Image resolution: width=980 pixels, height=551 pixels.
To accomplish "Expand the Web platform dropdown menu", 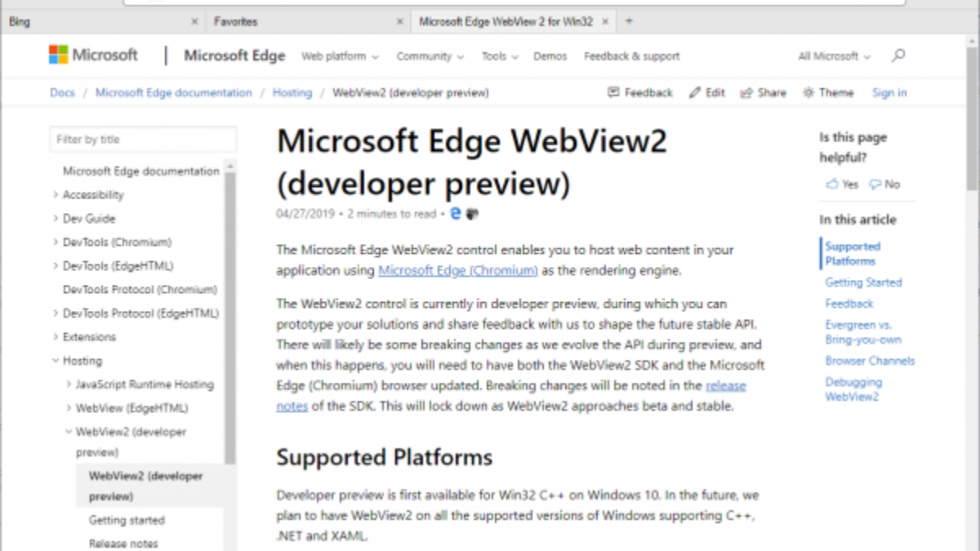I will pos(340,56).
